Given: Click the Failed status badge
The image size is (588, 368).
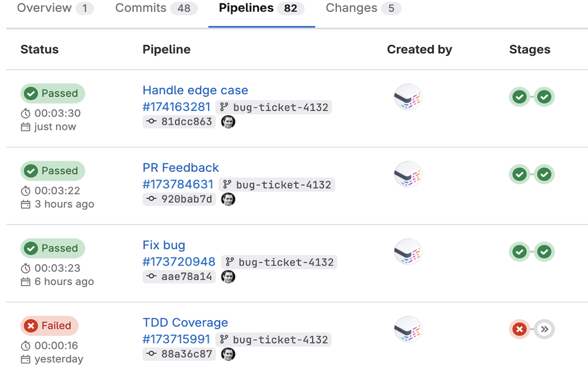Looking at the screenshot, I should click(49, 326).
